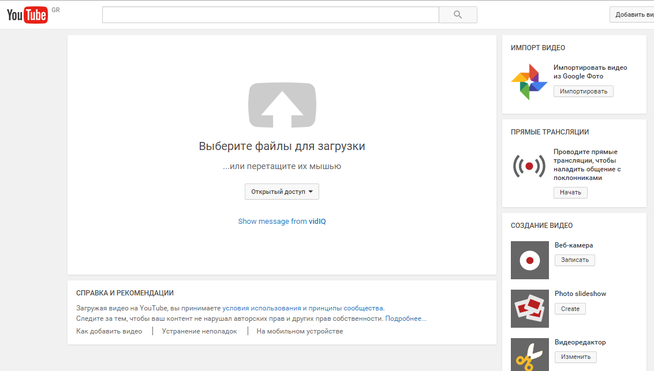Open the принципы сообщества link
Screen dimensions: 654x371
pos(346,308)
